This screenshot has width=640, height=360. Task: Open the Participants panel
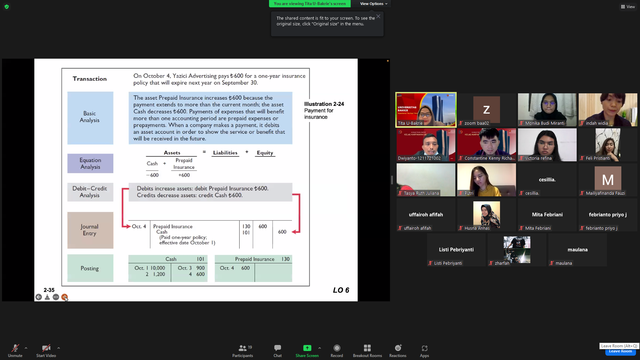[x=242, y=350]
